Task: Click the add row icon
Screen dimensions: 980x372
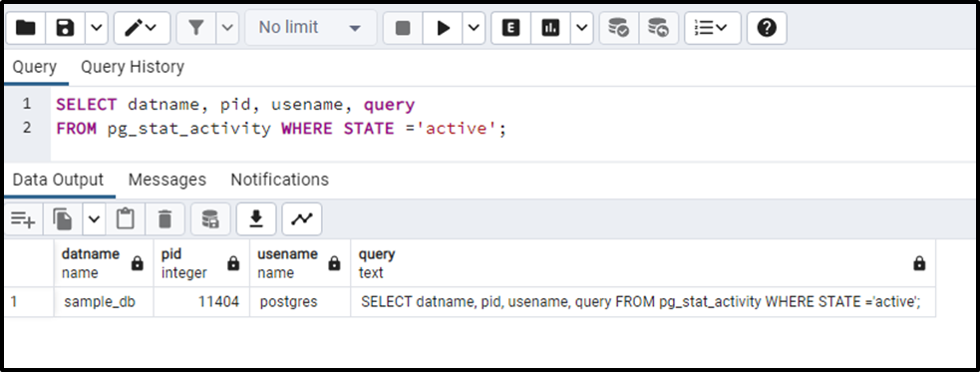Action: tap(23, 219)
